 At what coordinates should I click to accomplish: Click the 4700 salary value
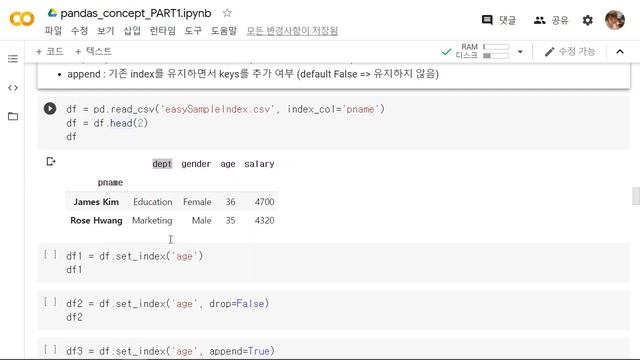pos(264,202)
